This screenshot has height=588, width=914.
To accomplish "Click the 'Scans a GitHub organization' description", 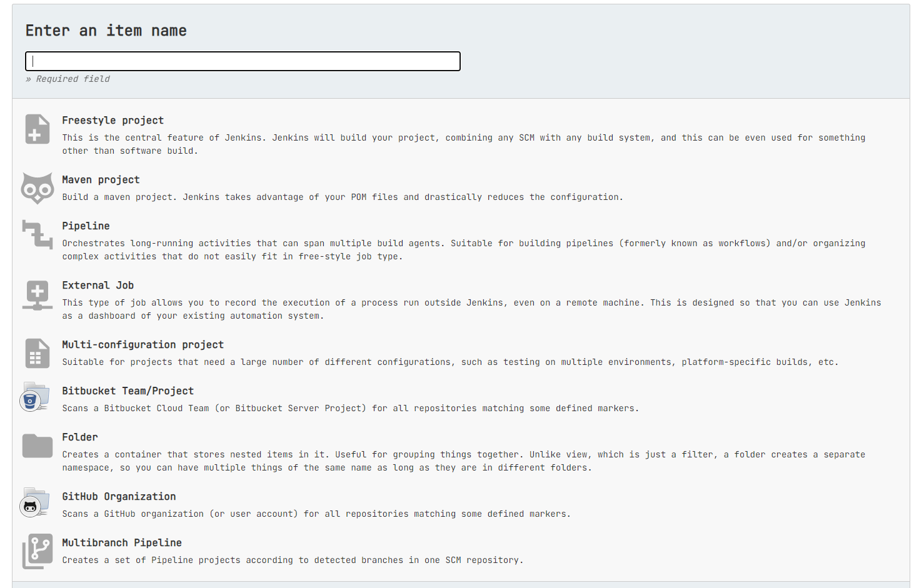I will click(316, 514).
